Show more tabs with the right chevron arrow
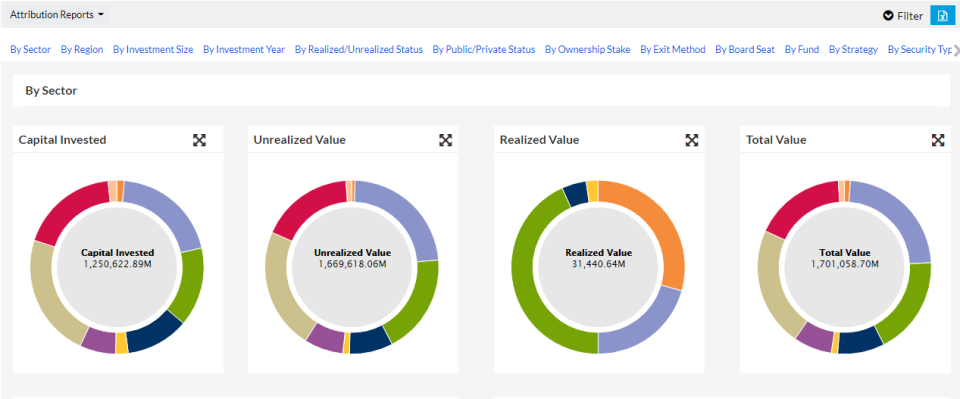Image resolution: width=960 pixels, height=399 pixels. (x=956, y=50)
